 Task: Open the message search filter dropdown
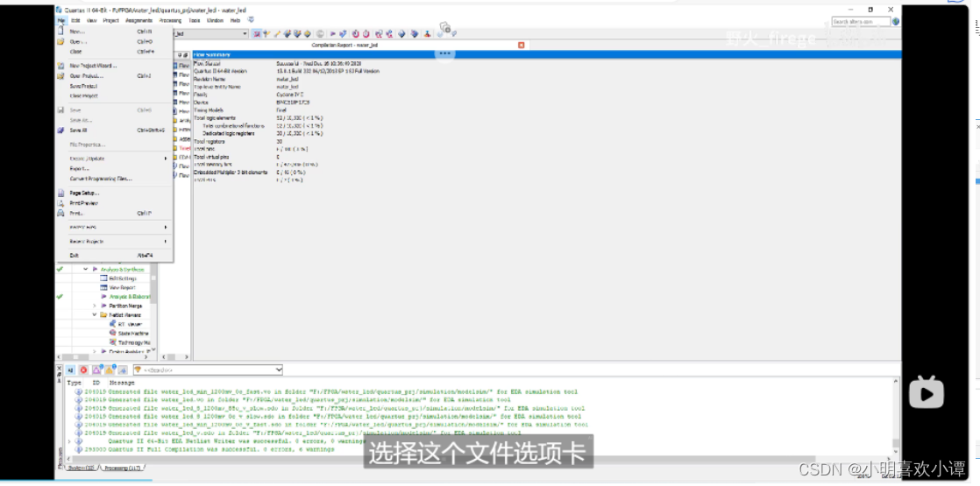279,370
